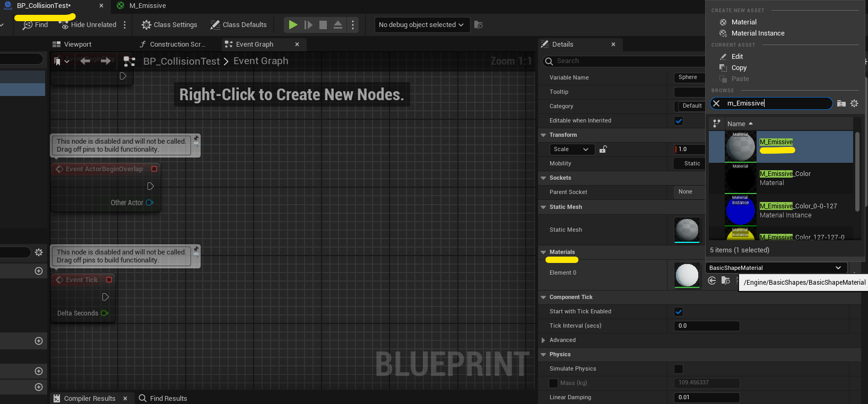Create new Material Instance from menu

pos(757,33)
